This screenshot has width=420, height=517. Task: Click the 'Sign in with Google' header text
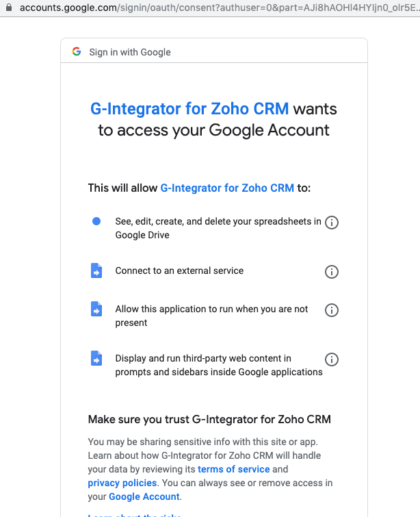pyautogui.click(x=130, y=52)
